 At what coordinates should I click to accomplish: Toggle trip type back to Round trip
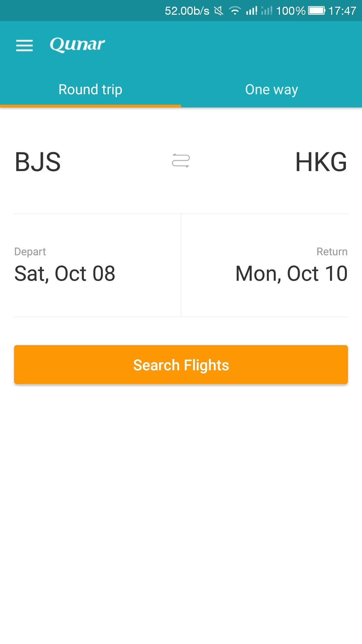[90, 89]
